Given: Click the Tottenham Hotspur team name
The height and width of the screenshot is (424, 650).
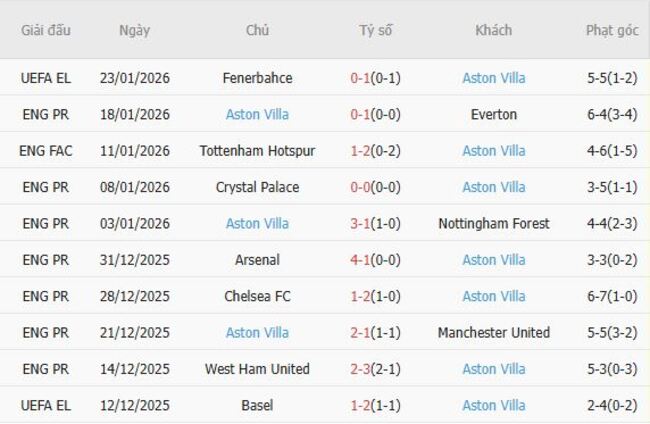Looking at the screenshot, I should click(x=257, y=151).
